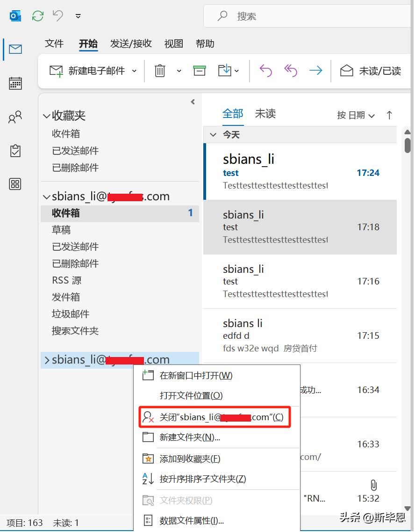Click the undo arrow icon
The image size is (415, 532).
[58, 15]
